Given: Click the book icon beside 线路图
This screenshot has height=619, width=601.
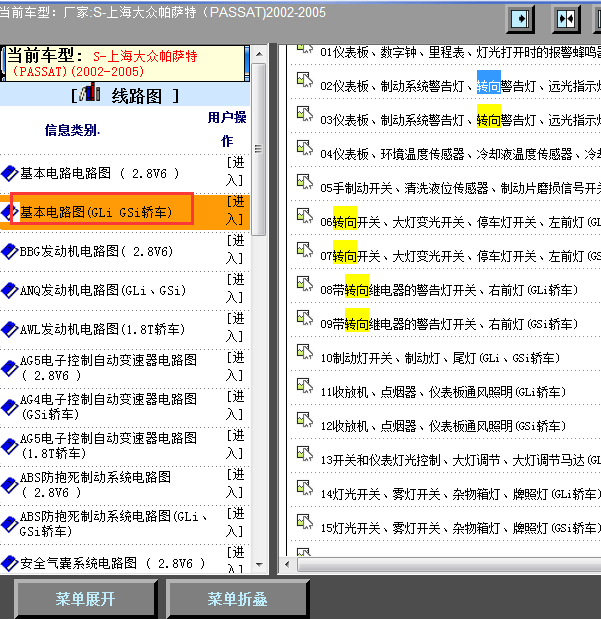Looking at the screenshot, I should 89,92.
